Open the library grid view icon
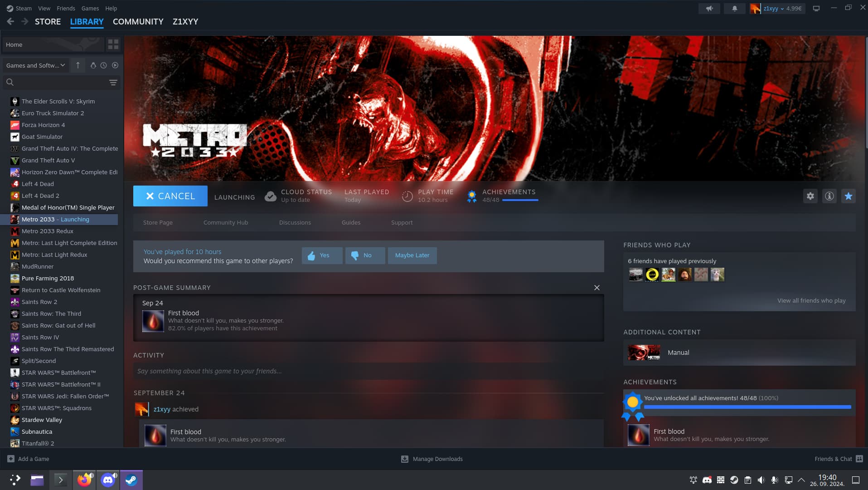 point(113,44)
